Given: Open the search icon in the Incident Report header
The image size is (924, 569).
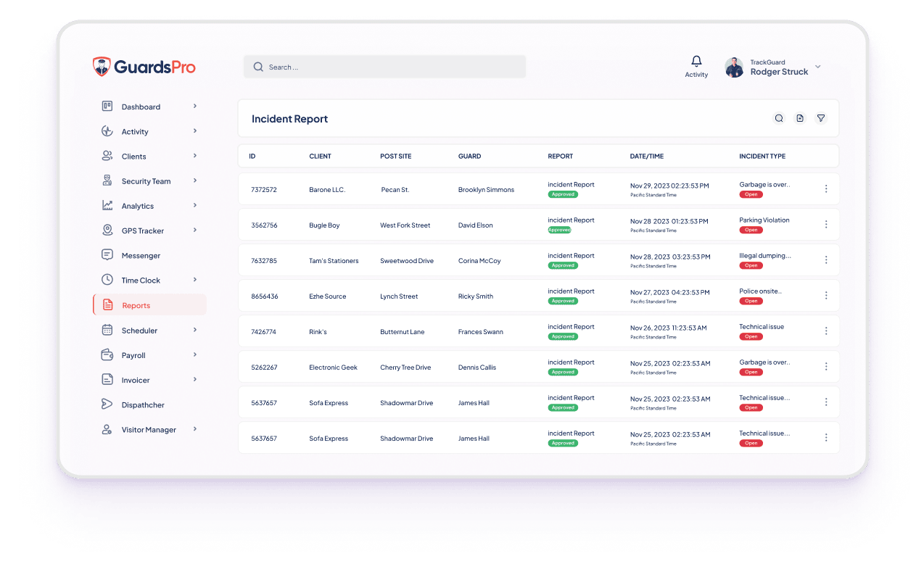Looking at the screenshot, I should coord(779,117).
